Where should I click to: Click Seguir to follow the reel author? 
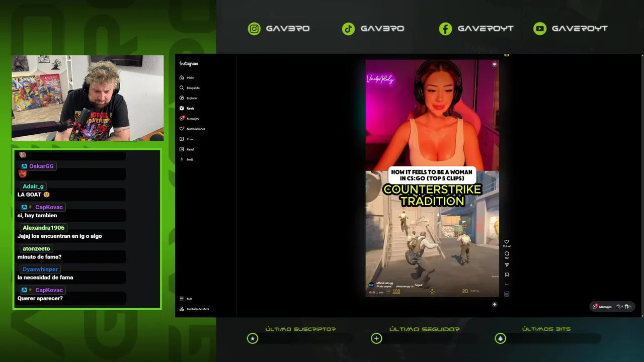tap(419, 285)
